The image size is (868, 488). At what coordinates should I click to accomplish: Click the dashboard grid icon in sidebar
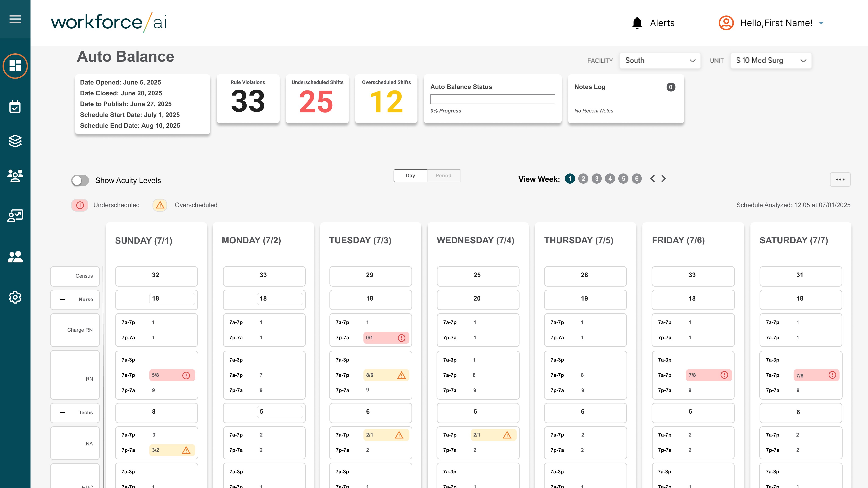(x=15, y=66)
